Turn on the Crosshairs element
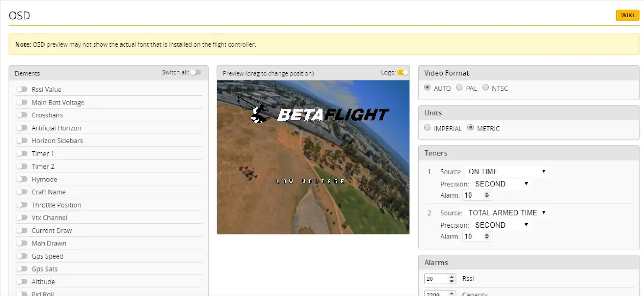The image size is (644, 296). (x=22, y=115)
